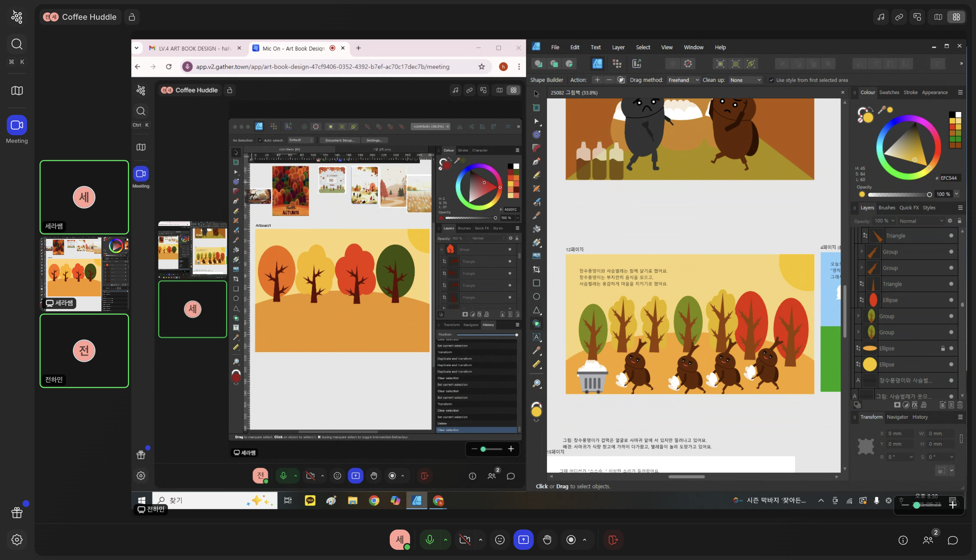This screenshot has height=560, width=976.
Task: Click the 'Document Setup...' button
Action: (x=339, y=140)
